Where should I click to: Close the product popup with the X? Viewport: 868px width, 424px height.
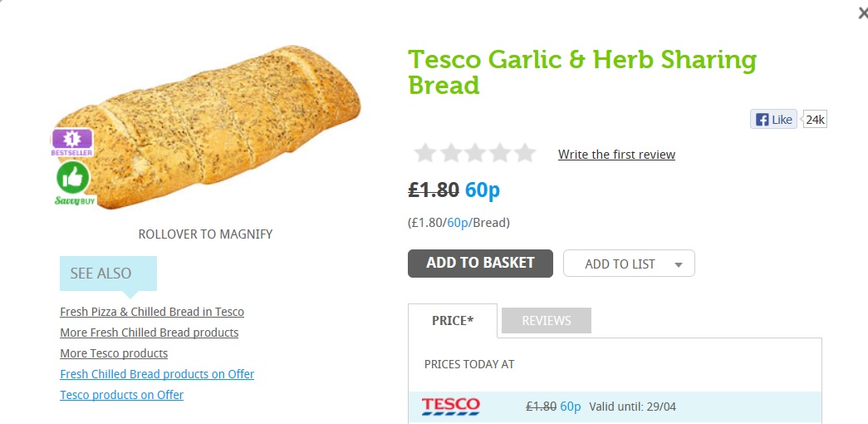point(862,12)
